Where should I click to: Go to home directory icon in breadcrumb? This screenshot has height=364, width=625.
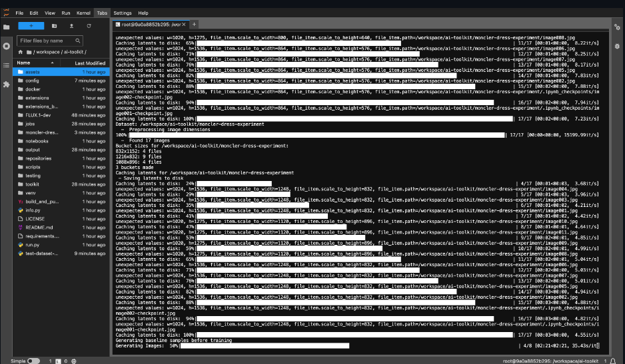pyautogui.click(x=21, y=52)
